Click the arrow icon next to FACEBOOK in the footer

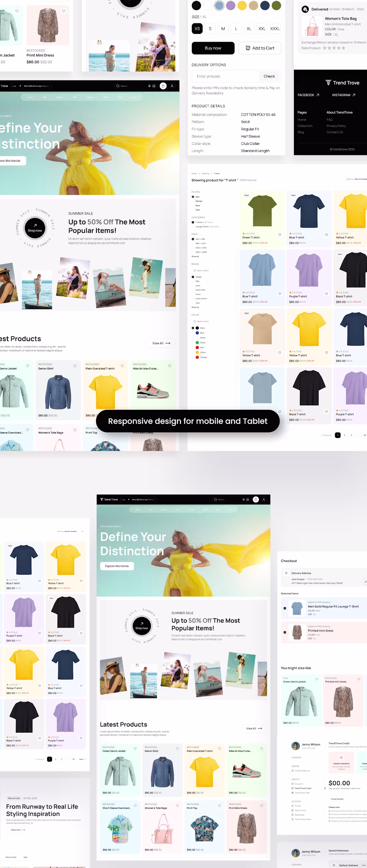(x=317, y=95)
